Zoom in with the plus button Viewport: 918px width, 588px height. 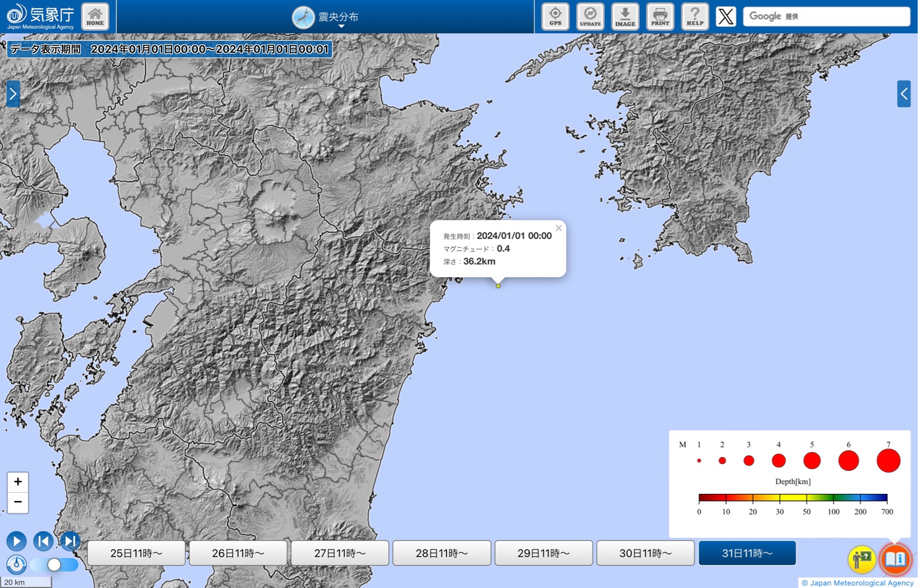click(18, 482)
